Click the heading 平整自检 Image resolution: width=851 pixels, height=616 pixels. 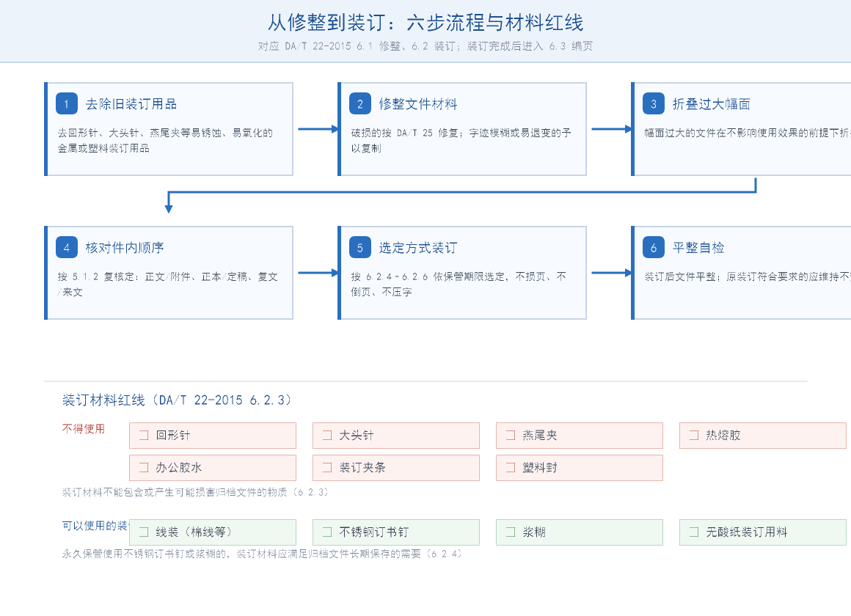pyautogui.click(x=698, y=248)
